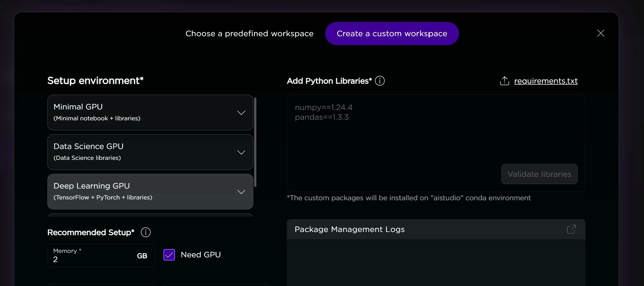644x286 pixels.
Task: Click the upload icon beside requirements.txt
Action: [504, 81]
